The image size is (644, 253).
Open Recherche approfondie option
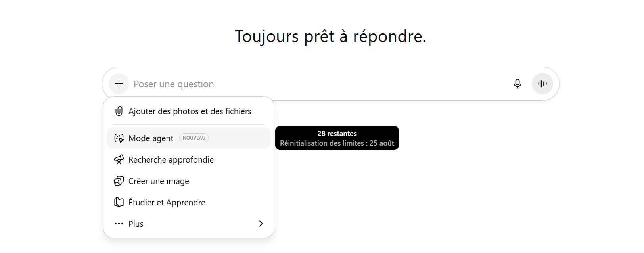(x=171, y=160)
